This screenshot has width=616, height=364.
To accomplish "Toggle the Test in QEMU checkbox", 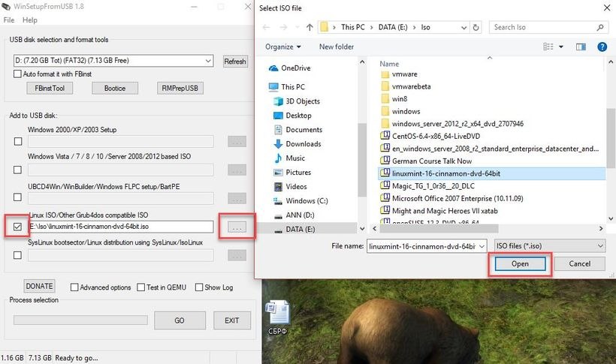I will pyautogui.click(x=141, y=287).
